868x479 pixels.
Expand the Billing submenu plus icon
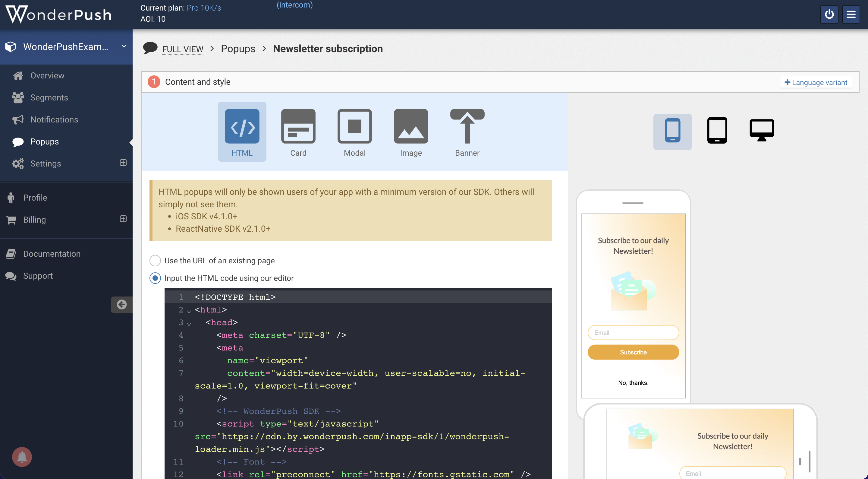[x=123, y=219]
